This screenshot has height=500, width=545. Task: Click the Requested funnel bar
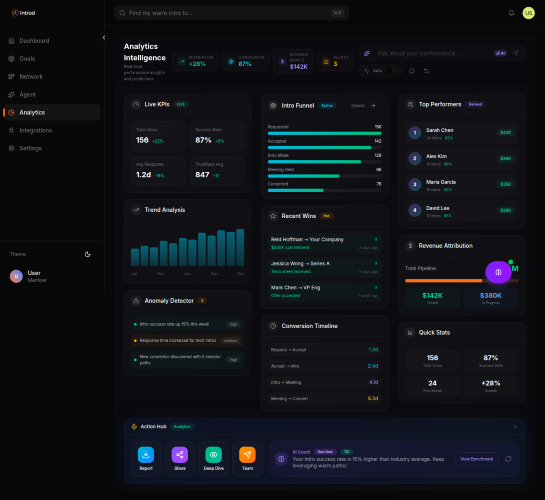(x=324, y=133)
